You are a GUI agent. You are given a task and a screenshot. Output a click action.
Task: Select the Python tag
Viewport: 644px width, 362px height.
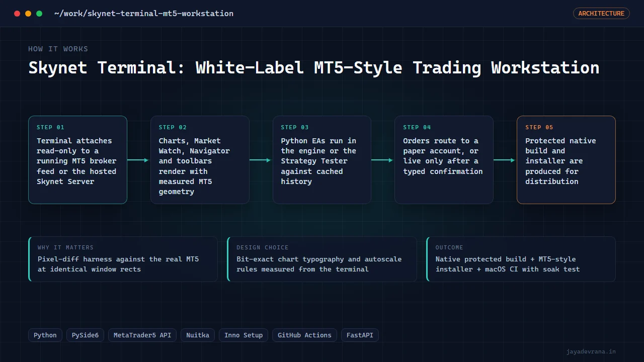[45, 335]
